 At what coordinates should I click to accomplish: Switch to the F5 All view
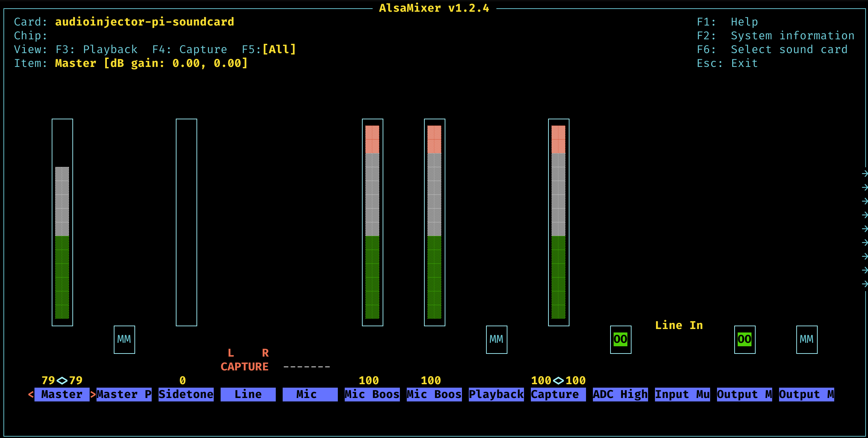269,49
